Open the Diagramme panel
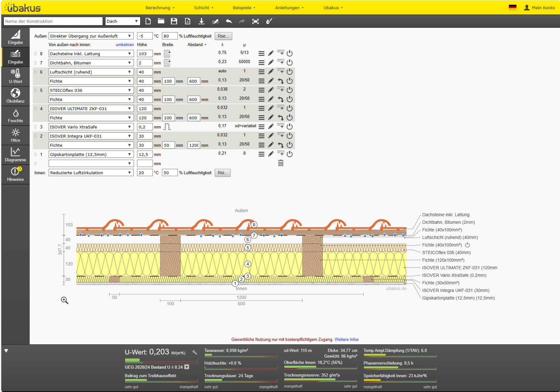Viewport: 560px width, 392px height. (x=15, y=155)
